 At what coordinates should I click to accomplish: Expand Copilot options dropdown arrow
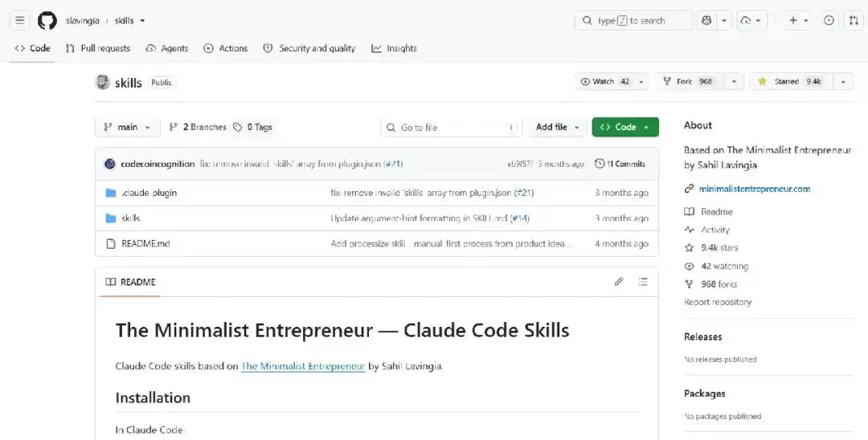[x=724, y=20]
